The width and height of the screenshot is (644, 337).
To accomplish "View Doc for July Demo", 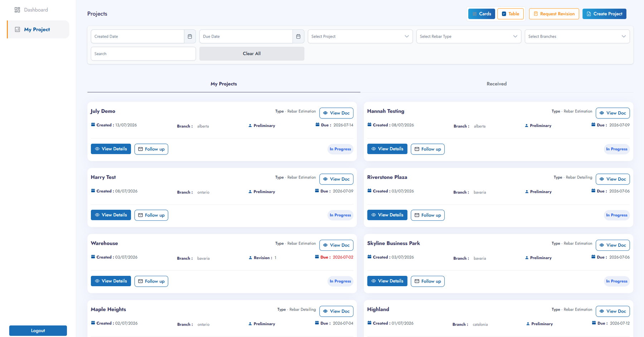I will click(x=336, y=113).
